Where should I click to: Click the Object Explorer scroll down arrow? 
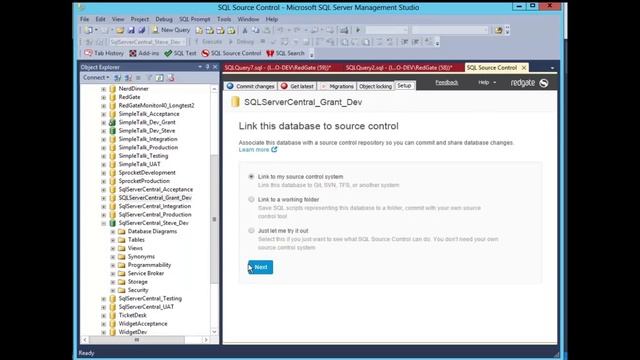214,331
